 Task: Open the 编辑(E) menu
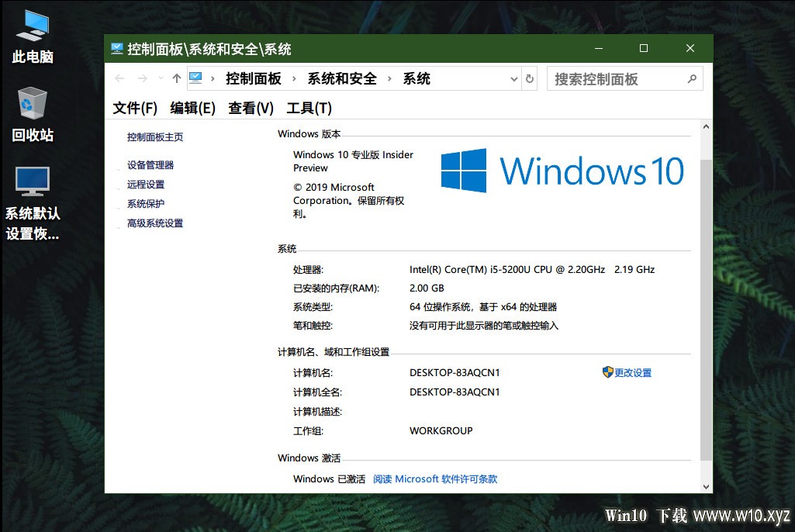coord(192,108)
